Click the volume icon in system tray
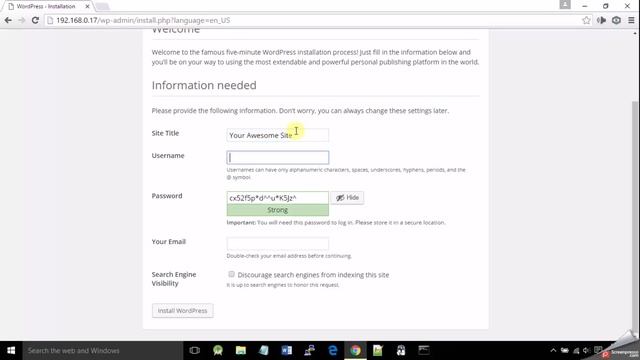Viewport: 640px width, 360px height. tap(587, 350)
